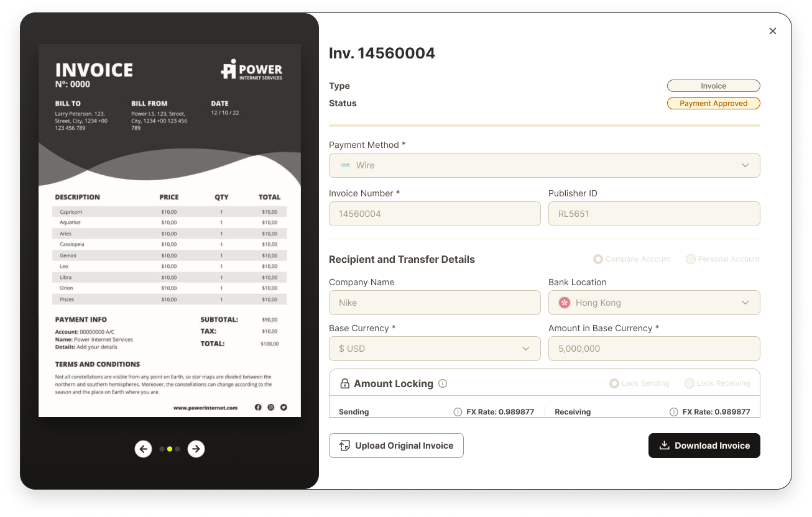Click the Payment Approved status badge
The image size is (812, 517).
[713, 103]
